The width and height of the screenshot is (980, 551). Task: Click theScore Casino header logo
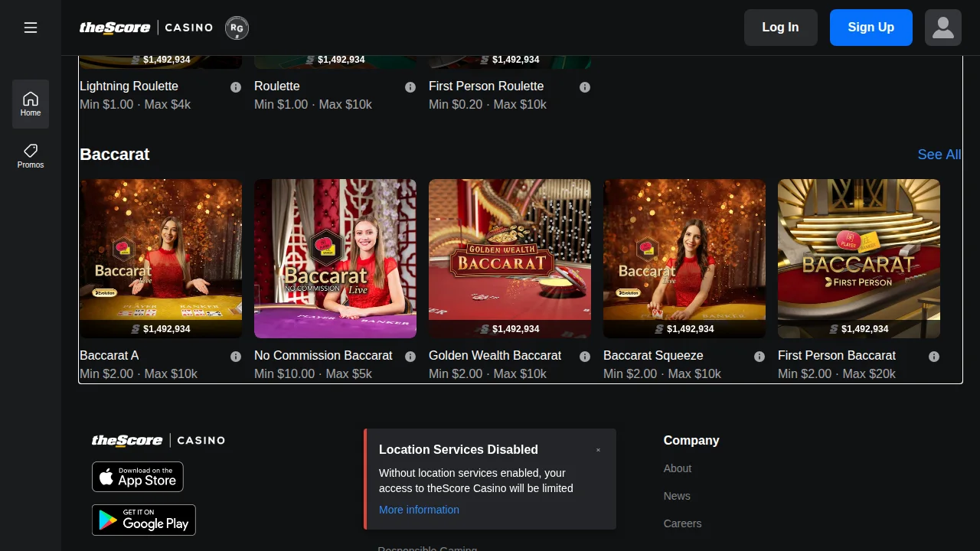click(146, 28)
